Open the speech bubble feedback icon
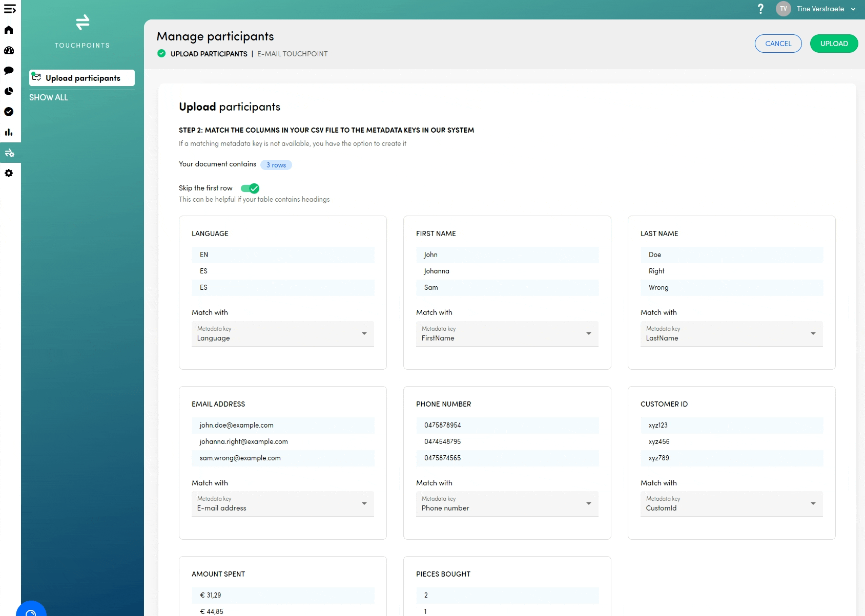 coord(9,71)
